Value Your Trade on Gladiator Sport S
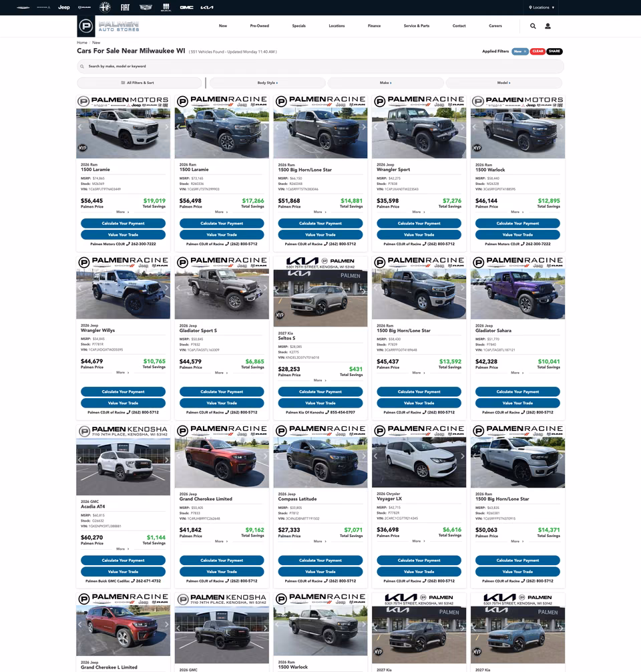Screen dimensions: 641x672 pyautogui.click(x=222, y=403)
